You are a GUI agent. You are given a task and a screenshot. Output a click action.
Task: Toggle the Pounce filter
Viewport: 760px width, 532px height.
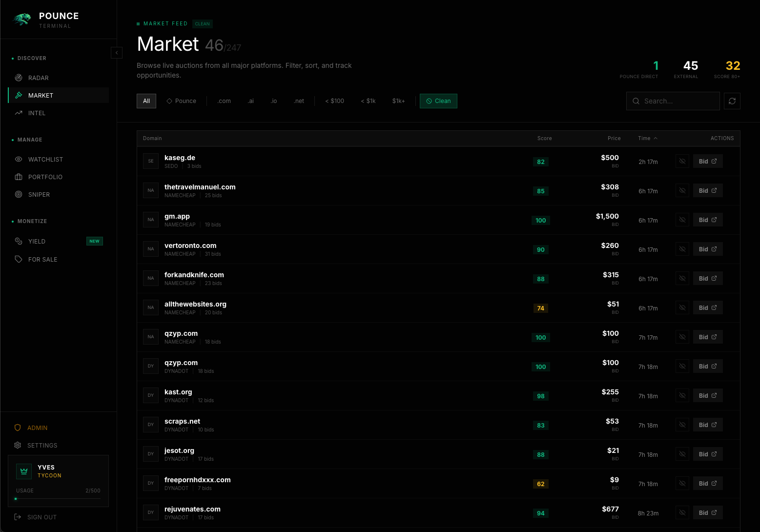pyautogui.click(x=182, y=101)
